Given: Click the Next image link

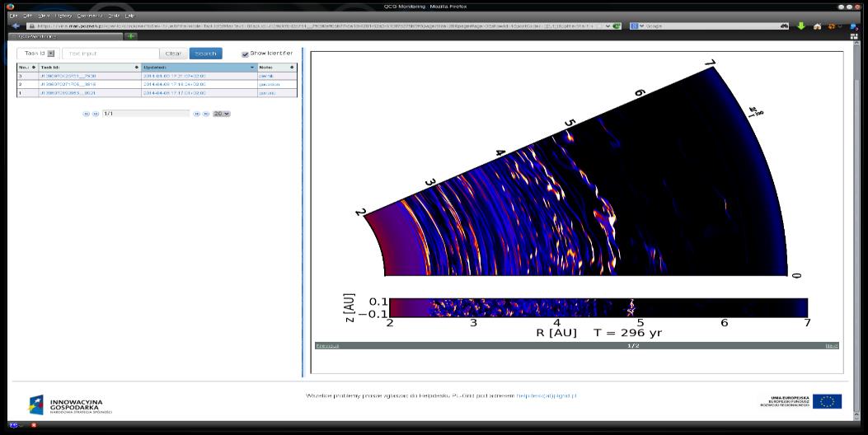Looking at the screenshot, I should point(832,346).
